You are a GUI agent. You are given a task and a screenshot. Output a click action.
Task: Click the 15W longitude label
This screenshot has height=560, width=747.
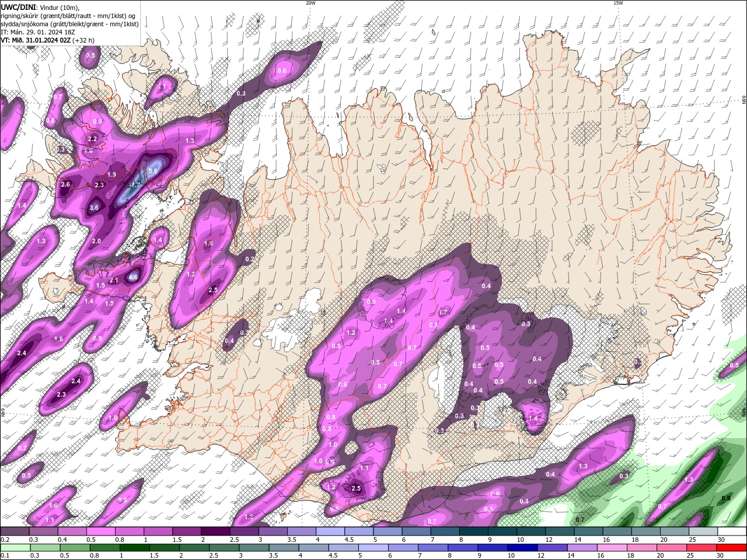point(618,3)
